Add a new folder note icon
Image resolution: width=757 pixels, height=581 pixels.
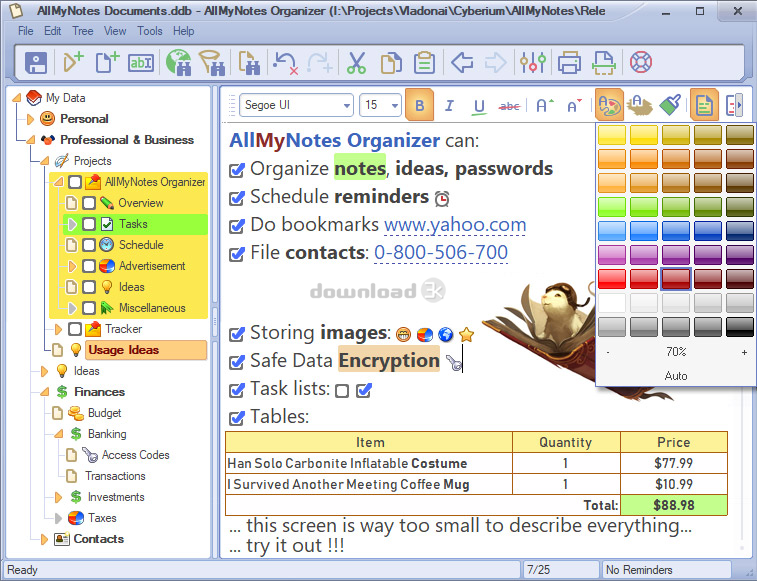(73, 62)
